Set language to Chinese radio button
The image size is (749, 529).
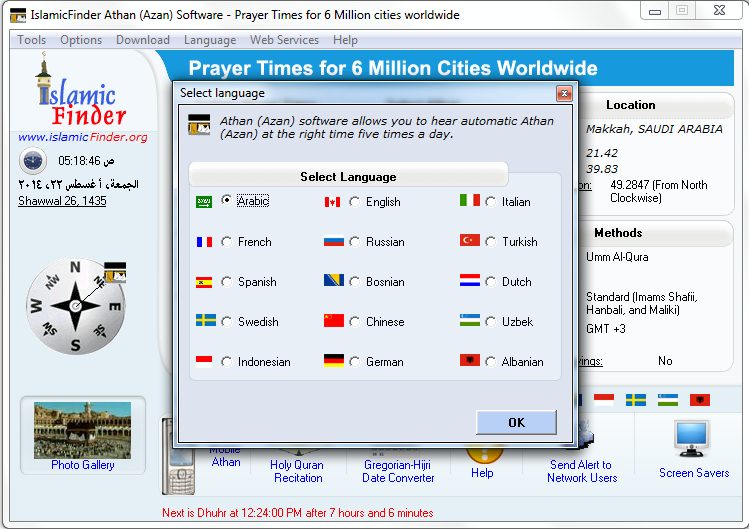point(354,322)
